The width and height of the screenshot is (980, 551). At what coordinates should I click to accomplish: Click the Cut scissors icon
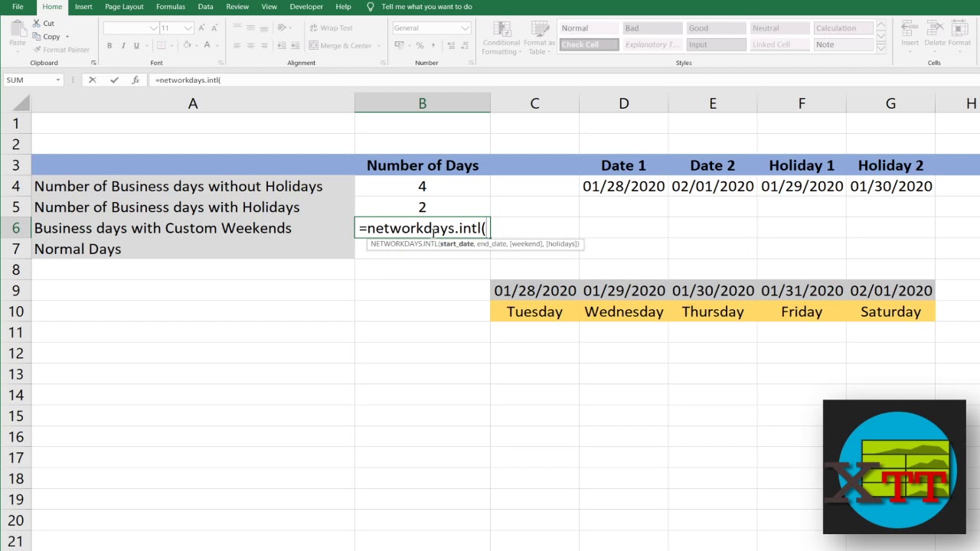click(37, 24)
